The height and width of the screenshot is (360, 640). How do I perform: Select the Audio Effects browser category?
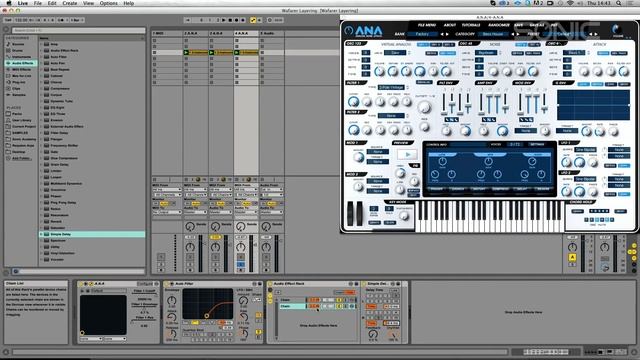pos(21,63)
